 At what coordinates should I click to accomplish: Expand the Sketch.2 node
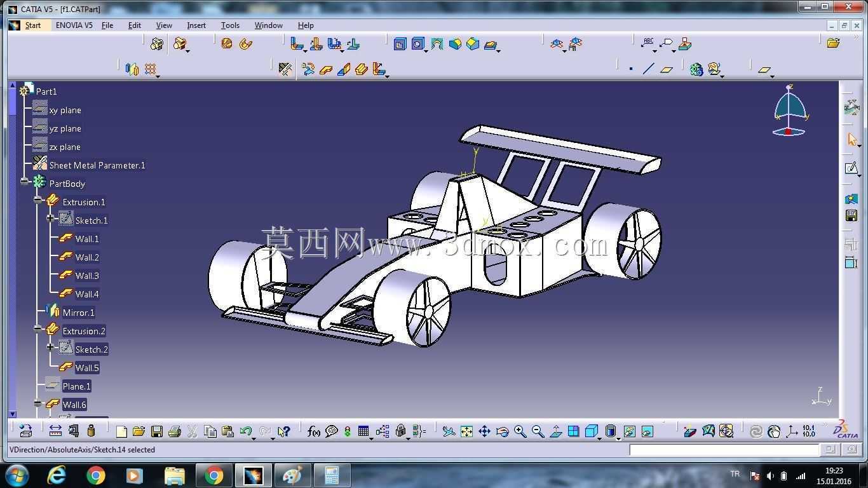pyautogui.click(x=51, y=348)
